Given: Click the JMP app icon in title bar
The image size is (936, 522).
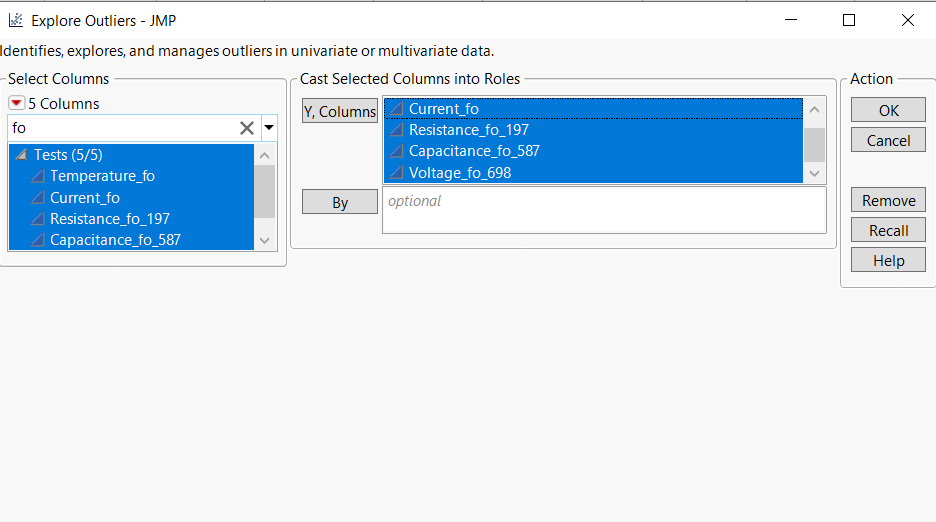Looking at the screenshot, I should pos(15,20).
